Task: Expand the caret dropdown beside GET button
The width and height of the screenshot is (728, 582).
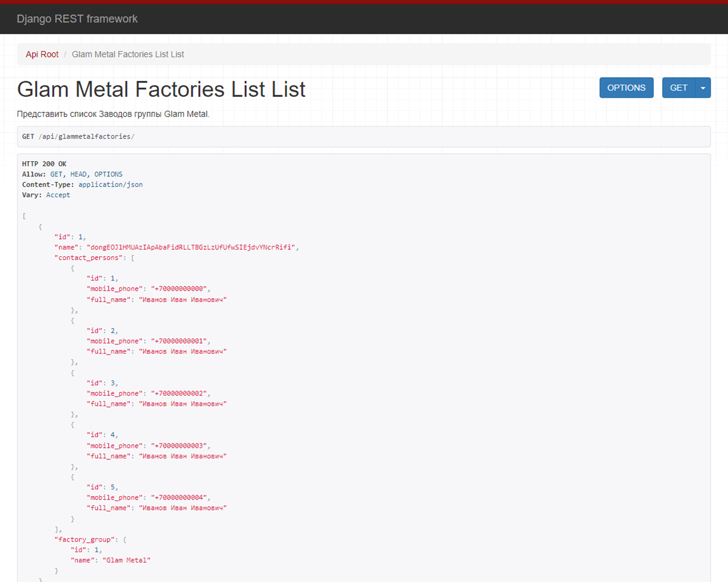Action: 703,88
